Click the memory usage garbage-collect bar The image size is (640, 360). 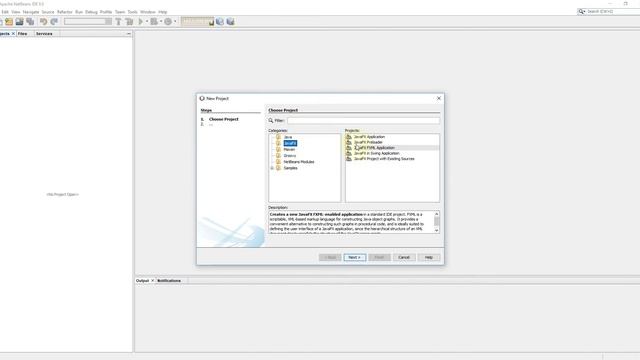198,22
